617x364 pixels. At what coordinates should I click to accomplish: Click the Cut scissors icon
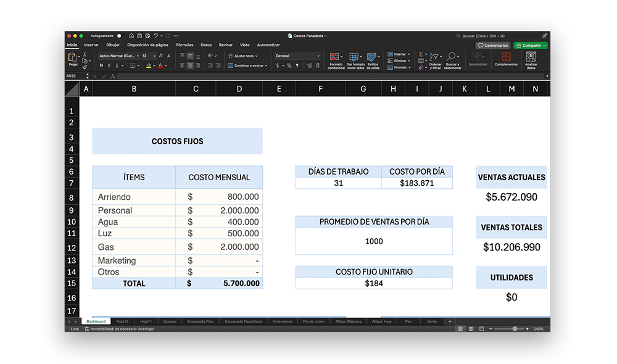coord(85,55)
